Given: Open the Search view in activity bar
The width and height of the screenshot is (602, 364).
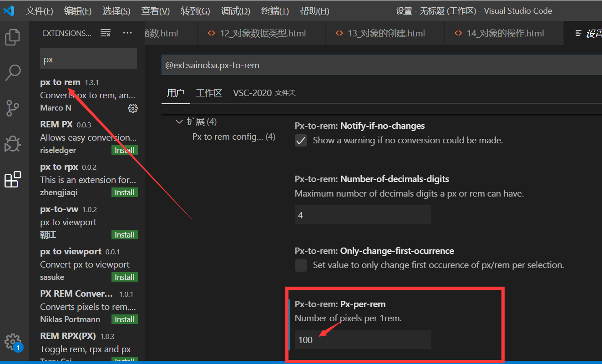Looking at the screenshot, I should [13, 72].
